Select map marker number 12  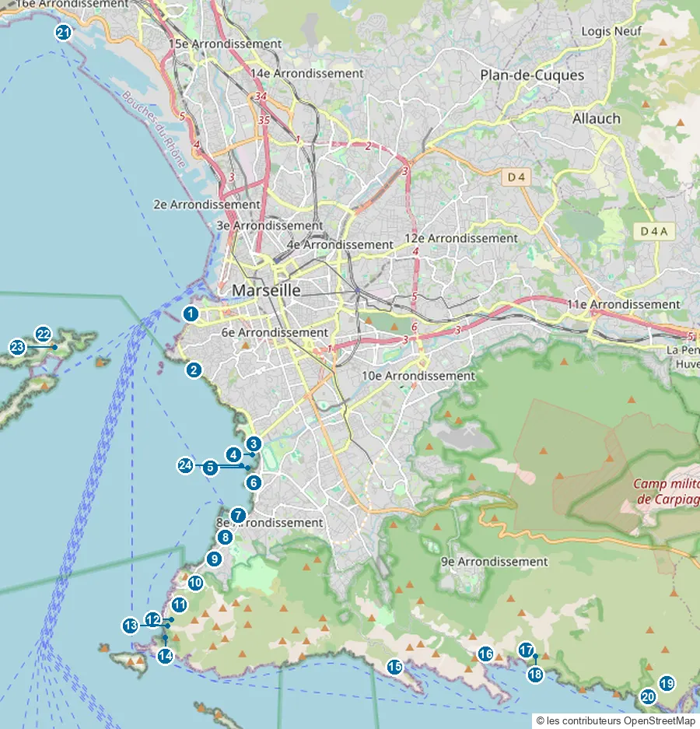153,619
